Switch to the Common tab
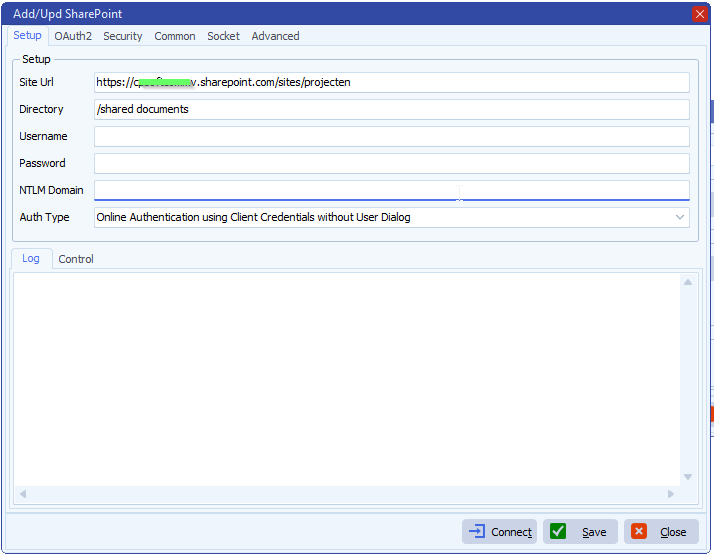 [x=174, y=36]
